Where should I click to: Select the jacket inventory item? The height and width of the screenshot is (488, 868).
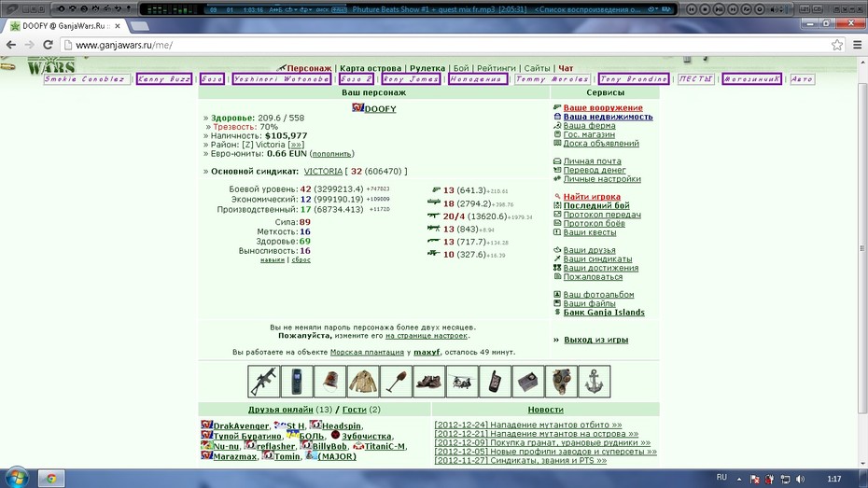point(363,382)
